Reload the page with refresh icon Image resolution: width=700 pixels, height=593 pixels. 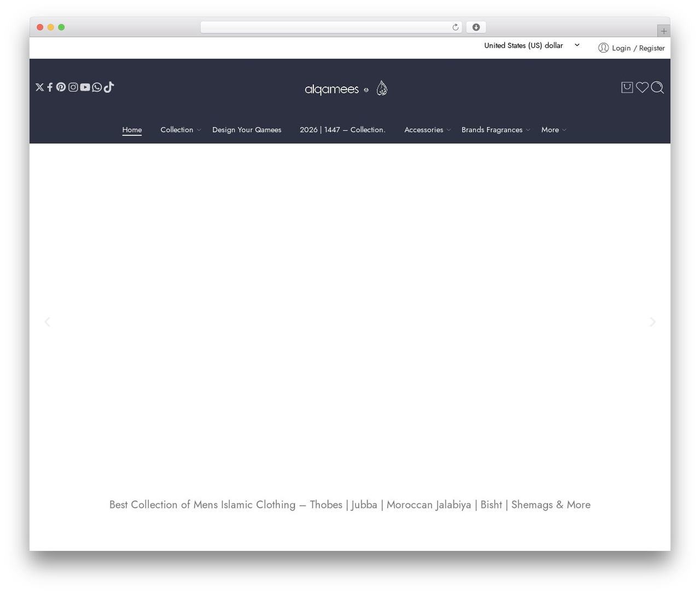click(456, 27)
